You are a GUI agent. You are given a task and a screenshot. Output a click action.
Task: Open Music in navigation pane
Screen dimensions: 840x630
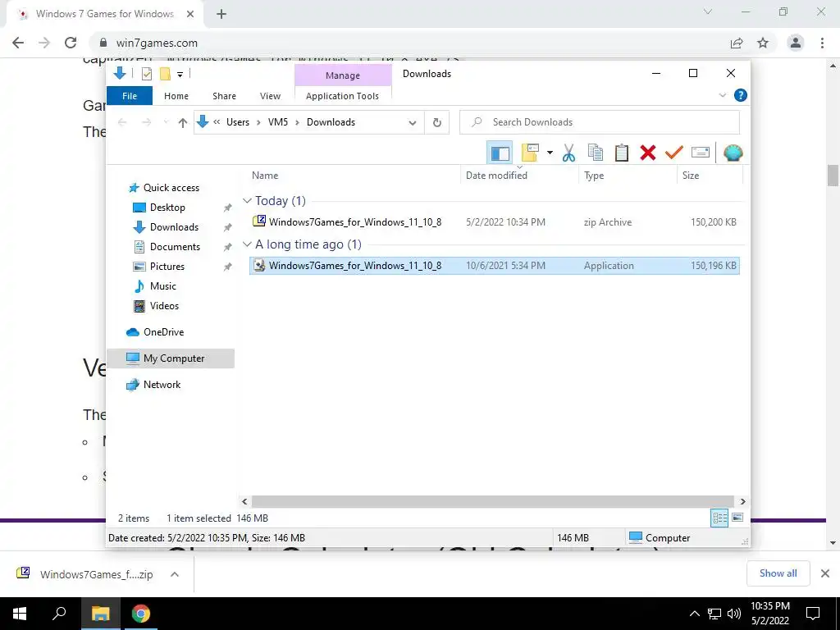[163, 286]
